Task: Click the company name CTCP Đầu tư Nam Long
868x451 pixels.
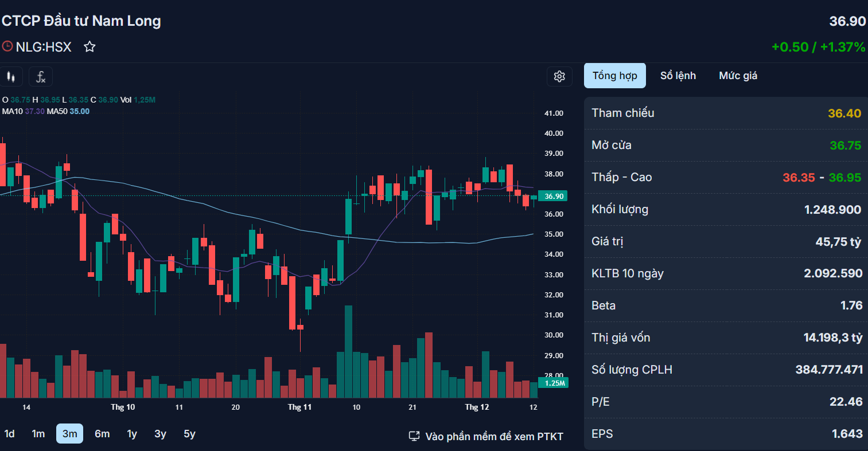Action: 81,21
